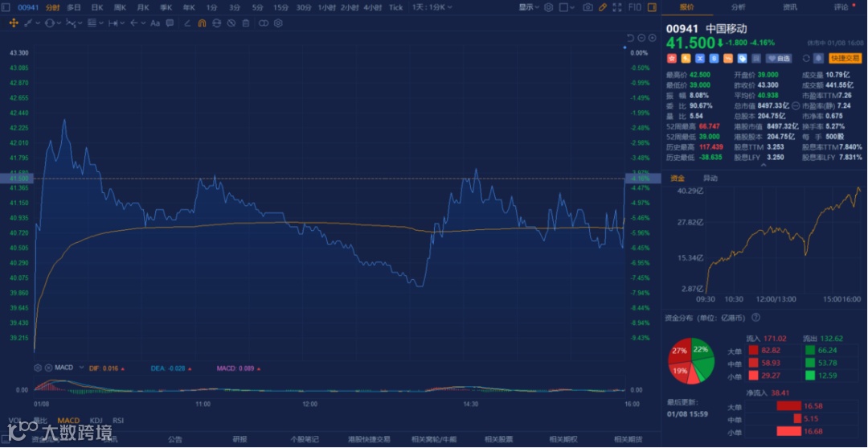Screen dimensions: 868x448
Task: Select the arrow marker tool
Action: [134, 23]
